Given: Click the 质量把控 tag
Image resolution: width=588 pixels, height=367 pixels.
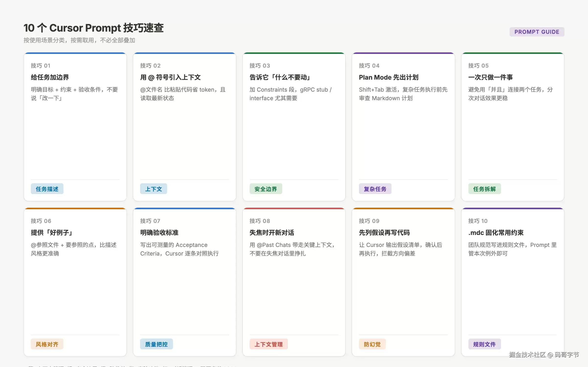Looking at the screenshot, I should [x=157, y=344].
